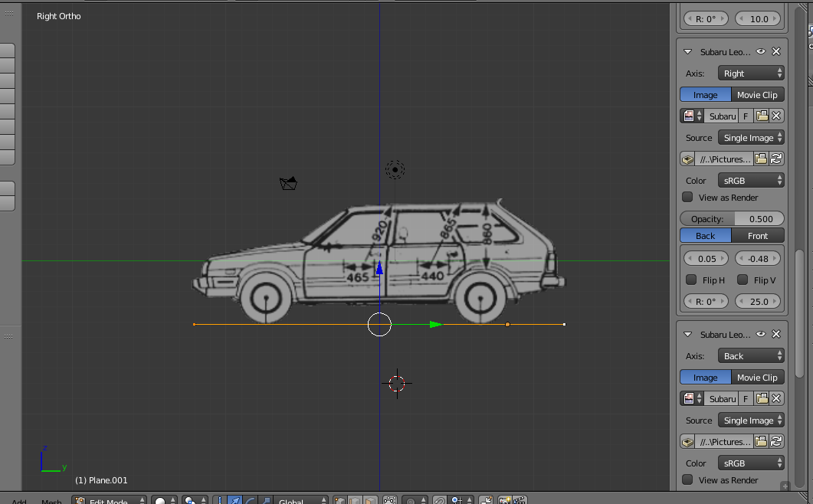This screenshot has height=504, width=813.
Task: Toggle fake user F in Back-axis panel
Action: coord(746,399)
